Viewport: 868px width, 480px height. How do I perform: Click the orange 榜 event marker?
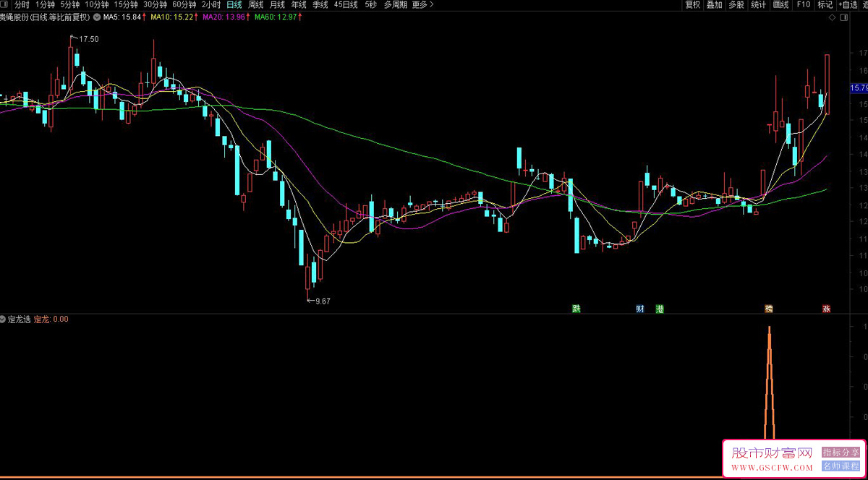click(769, 309)
